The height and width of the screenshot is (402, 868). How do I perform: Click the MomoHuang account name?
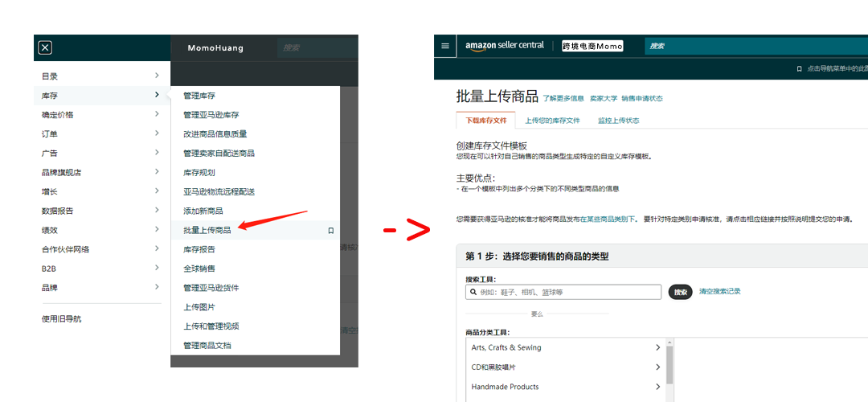point(215,48)
